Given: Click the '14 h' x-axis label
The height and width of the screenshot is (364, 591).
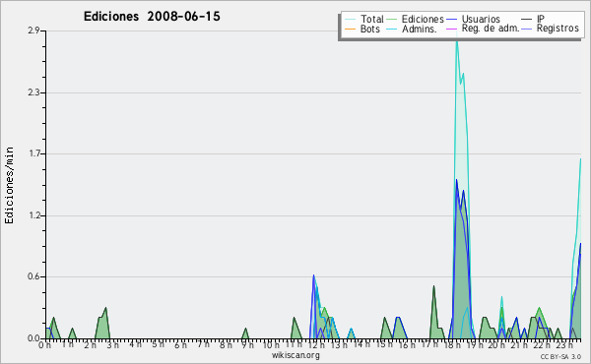Looking at the screenshot, I should click(361, 344).
